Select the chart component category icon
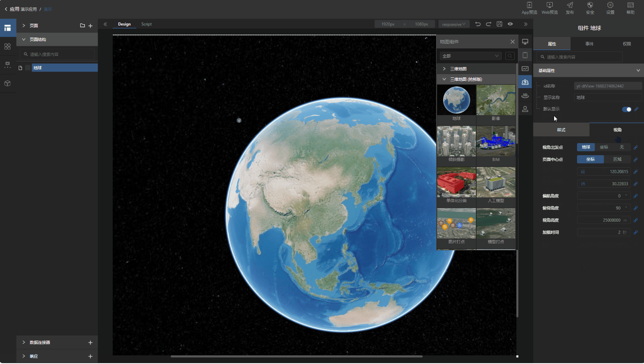 tap(525, 69)
